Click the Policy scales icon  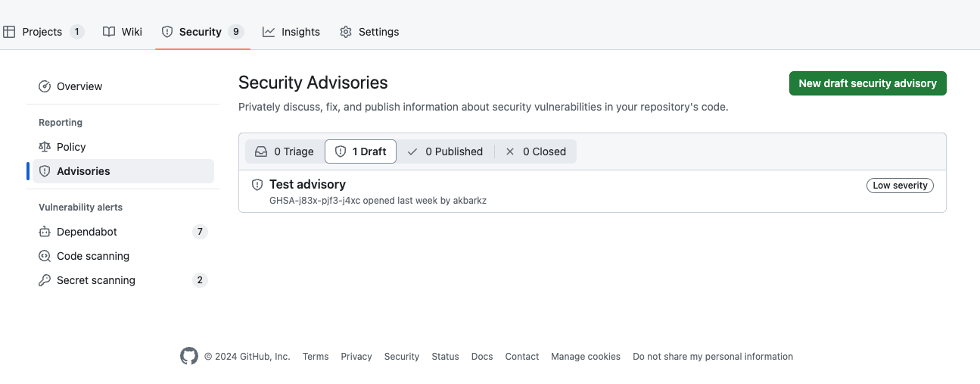pyautogui.click(x=45, y=147)
